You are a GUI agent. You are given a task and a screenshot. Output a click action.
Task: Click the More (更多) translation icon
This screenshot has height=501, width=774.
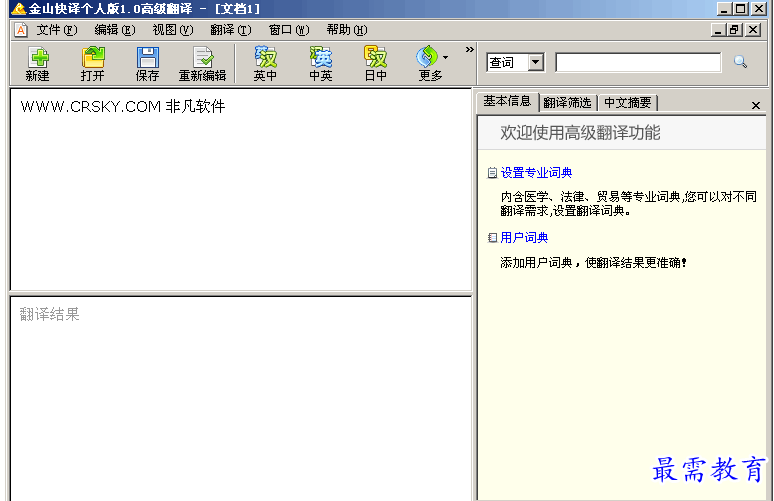coord(427,57)
